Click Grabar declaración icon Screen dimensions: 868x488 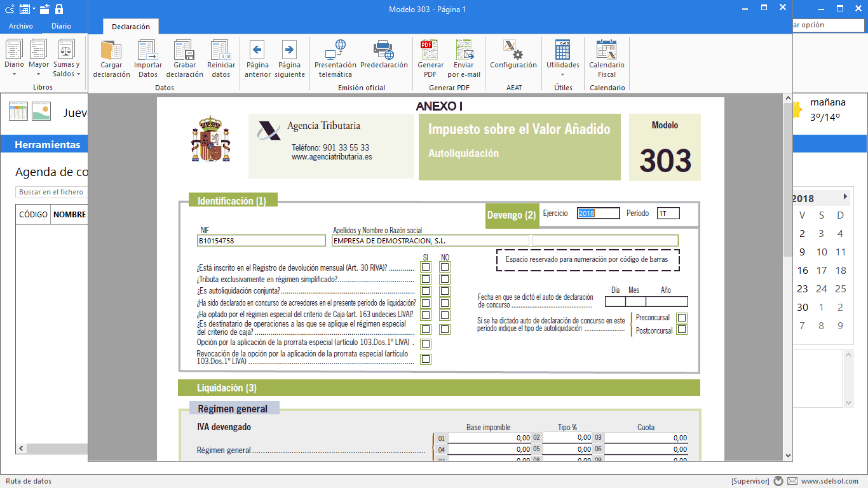(184, 50)
